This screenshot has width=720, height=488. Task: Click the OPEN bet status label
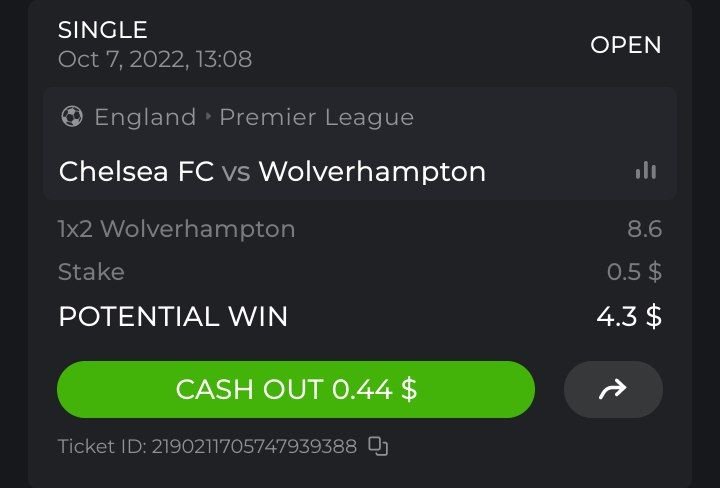pos(626,45)
